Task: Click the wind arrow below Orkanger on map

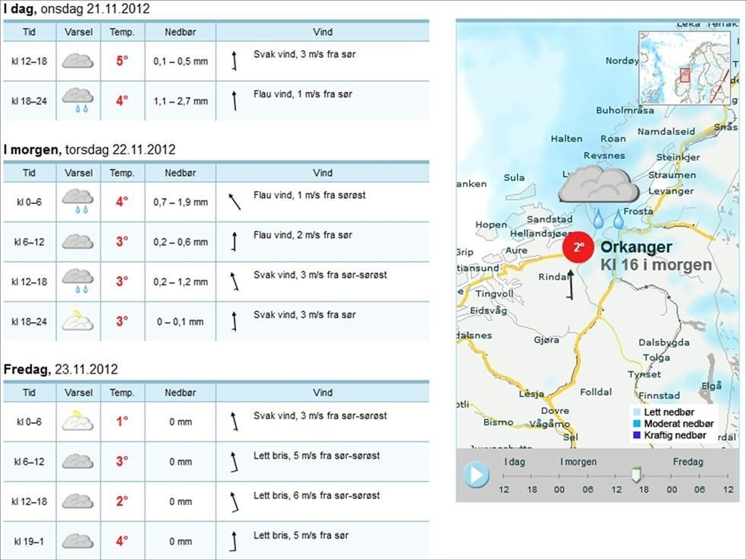Action: [569, 285]
